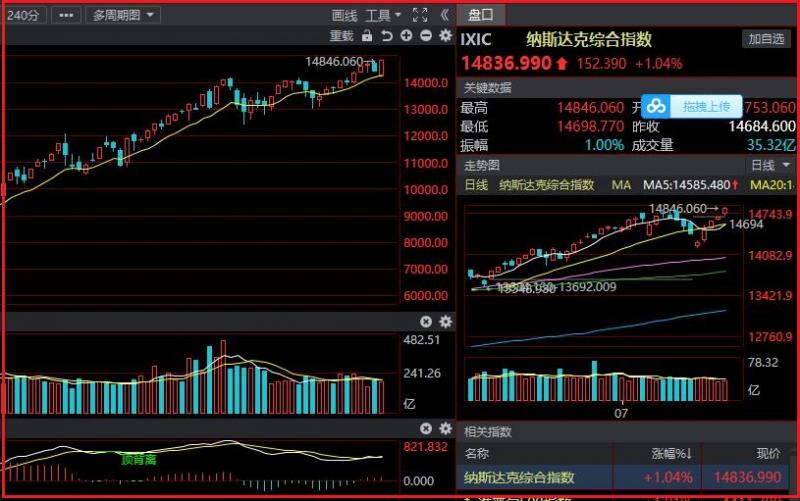Click the 152.390 point change value

(x=601, y=64)
